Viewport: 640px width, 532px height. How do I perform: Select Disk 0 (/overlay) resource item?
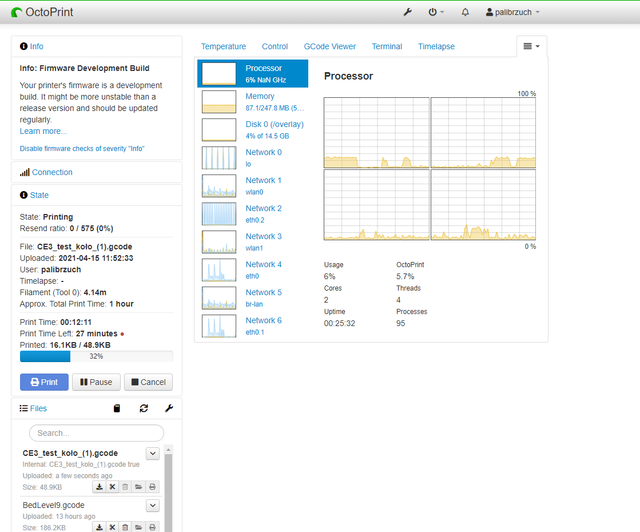click(x=253, y=130)
